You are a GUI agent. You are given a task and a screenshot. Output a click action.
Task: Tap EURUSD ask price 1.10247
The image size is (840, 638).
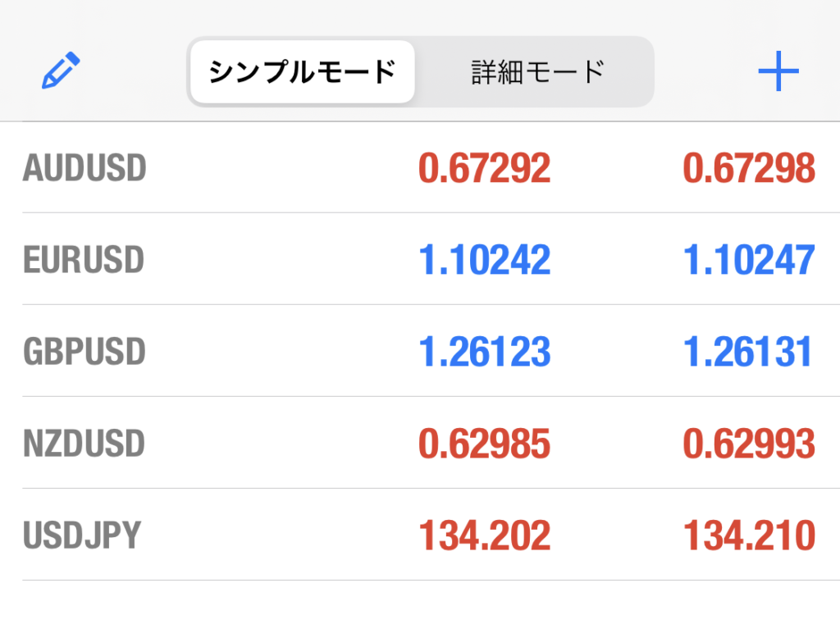pyautogui.click(x=749, y=260)
